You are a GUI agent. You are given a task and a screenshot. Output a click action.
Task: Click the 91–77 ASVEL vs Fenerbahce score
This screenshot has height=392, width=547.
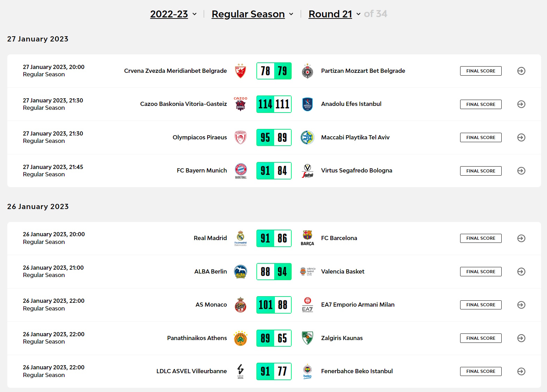(274, 371)
